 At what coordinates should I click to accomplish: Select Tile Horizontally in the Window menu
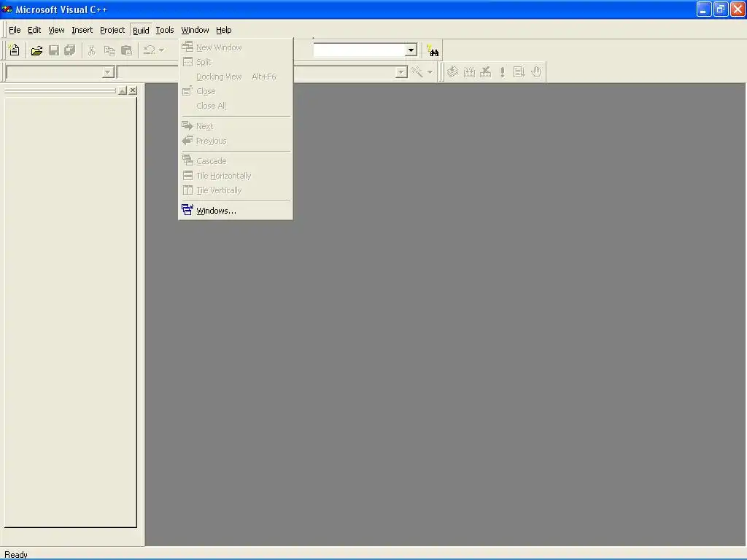click(x=236, y=176)
